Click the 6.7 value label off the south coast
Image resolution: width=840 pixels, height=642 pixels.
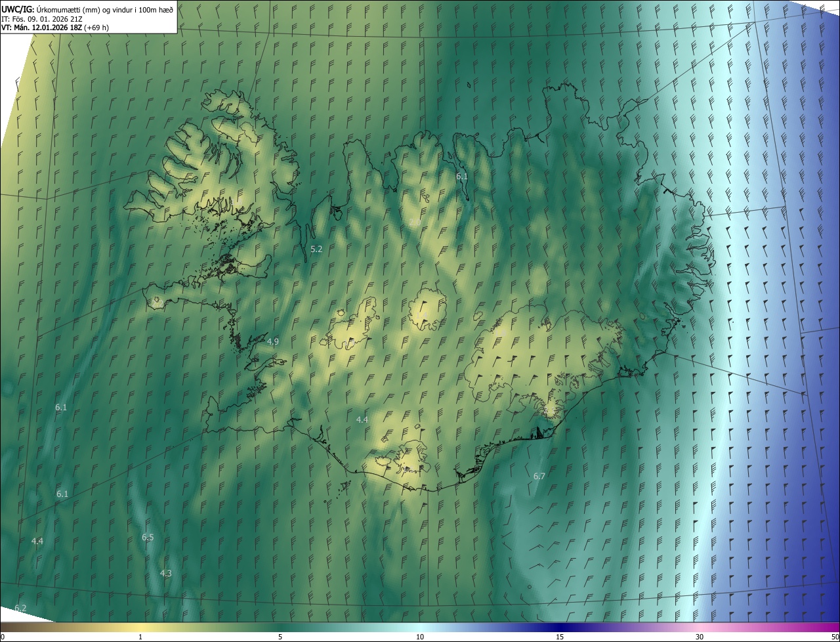point(539,476)
